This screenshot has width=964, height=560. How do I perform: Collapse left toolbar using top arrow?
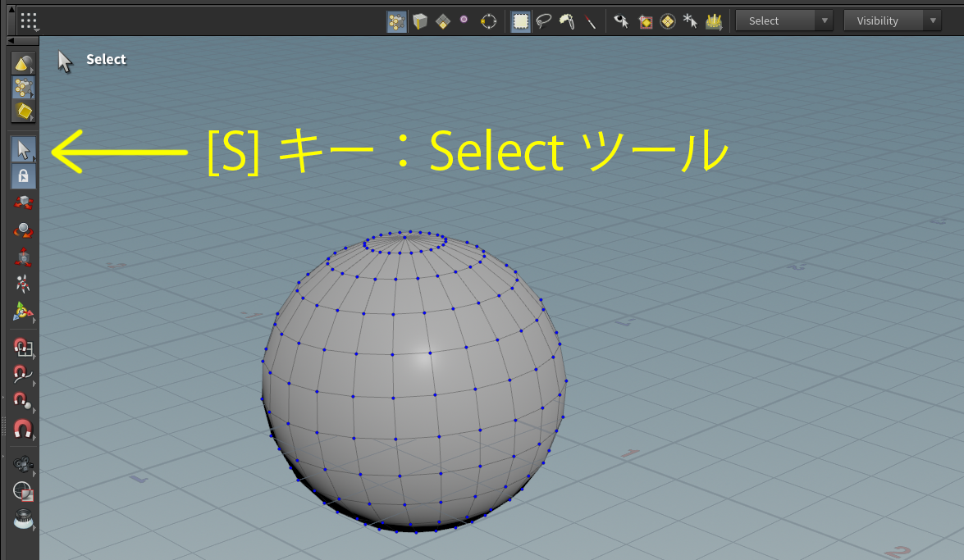tap(11, 40)
